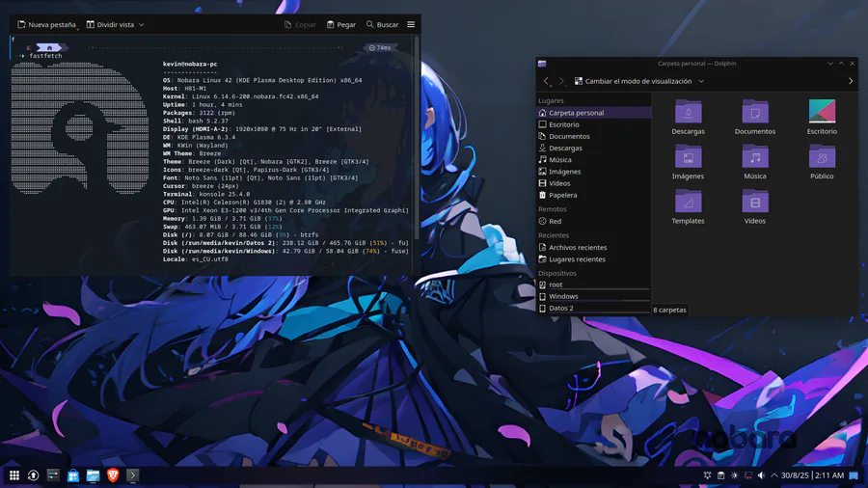Open the application launcher grid in taskbar
Viewport: 868px width, 488px height.
[14, 475]
